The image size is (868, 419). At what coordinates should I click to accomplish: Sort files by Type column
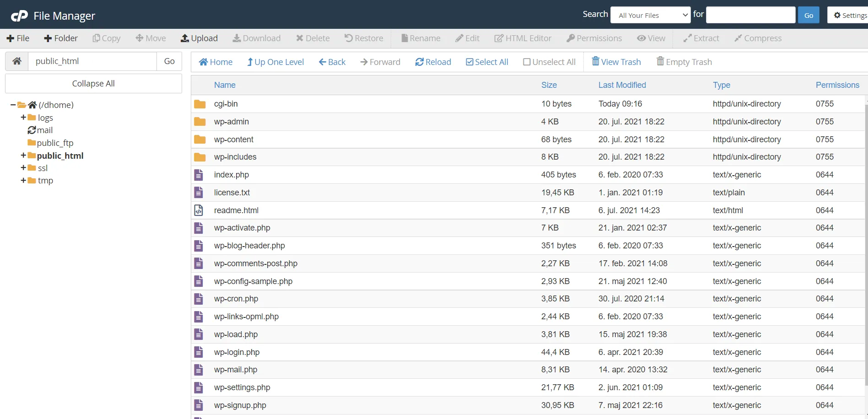pos(722,85)
